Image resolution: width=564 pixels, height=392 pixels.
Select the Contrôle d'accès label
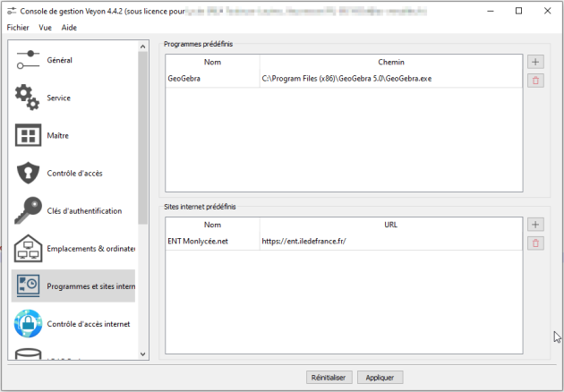point(74,174)
